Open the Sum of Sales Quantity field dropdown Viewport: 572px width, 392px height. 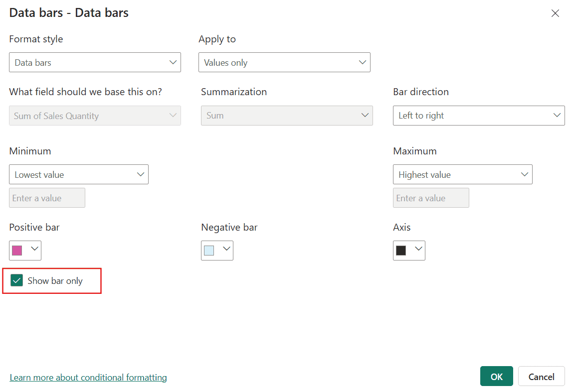pos(95,116)
